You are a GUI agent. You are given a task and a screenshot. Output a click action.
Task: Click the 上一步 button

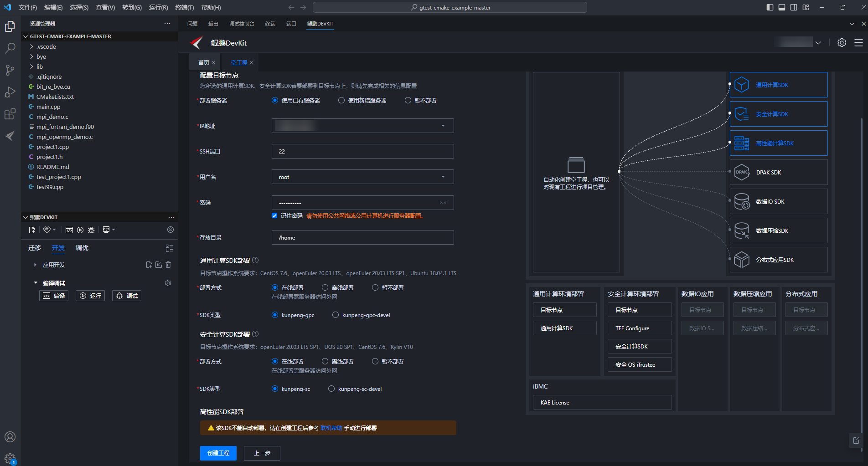point(262,453)
